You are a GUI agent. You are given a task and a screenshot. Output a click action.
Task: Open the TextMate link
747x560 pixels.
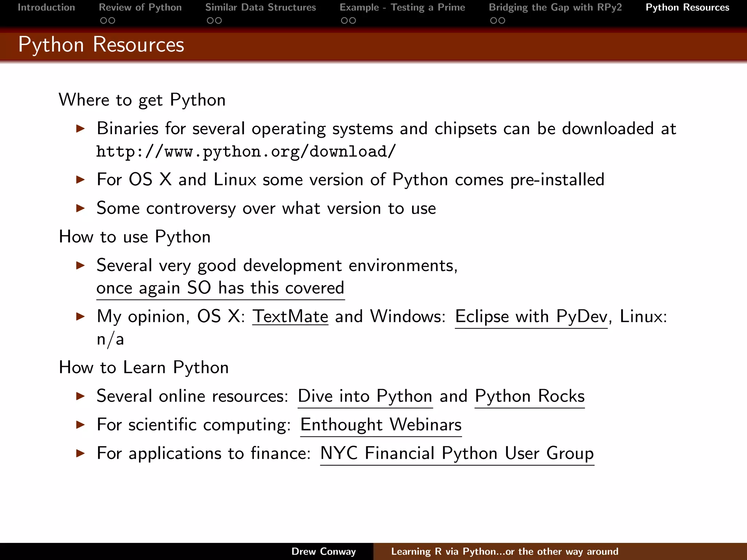pos(290,316)
